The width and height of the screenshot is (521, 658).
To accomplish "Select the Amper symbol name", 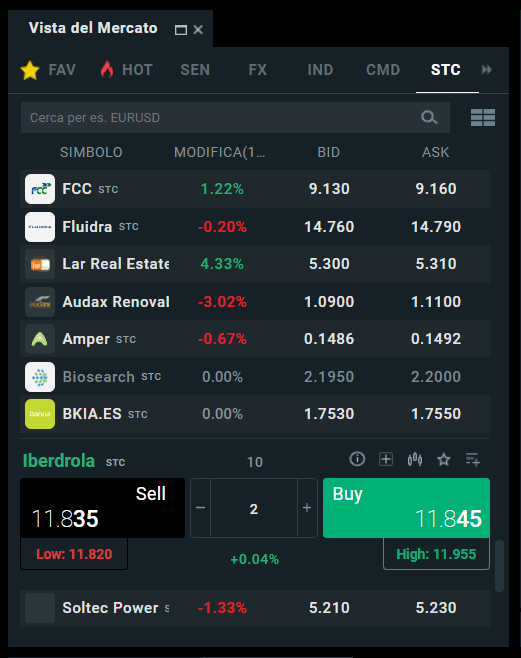I will [x=86, y=339].
